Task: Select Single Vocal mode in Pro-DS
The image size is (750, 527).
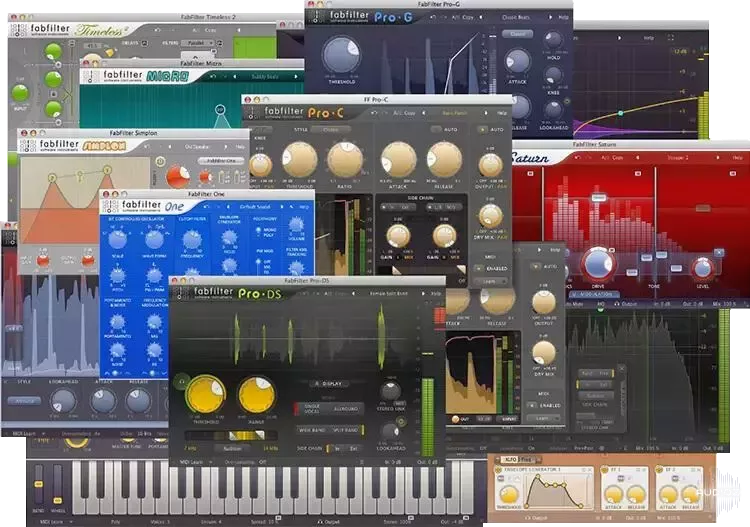Action: click(311, 408)
